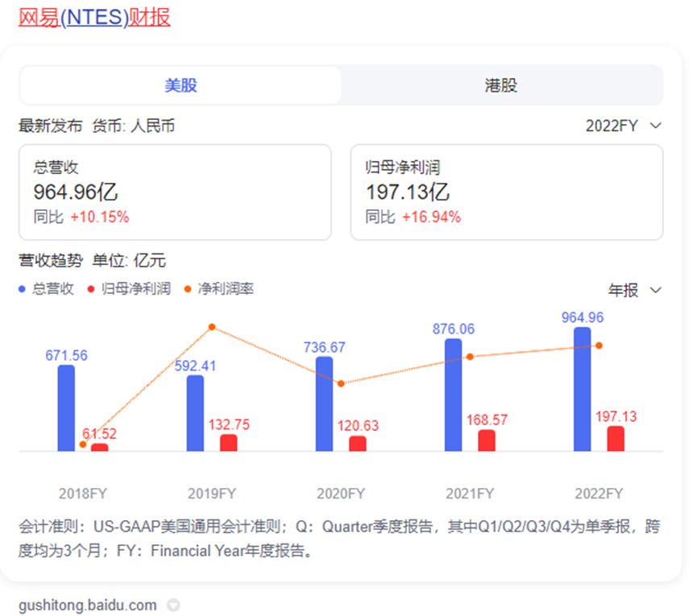Image resolution: width=697 pixels, height=616 pixels.
Task: Click the 2022FY orange margin point
Action: [600, 345]
